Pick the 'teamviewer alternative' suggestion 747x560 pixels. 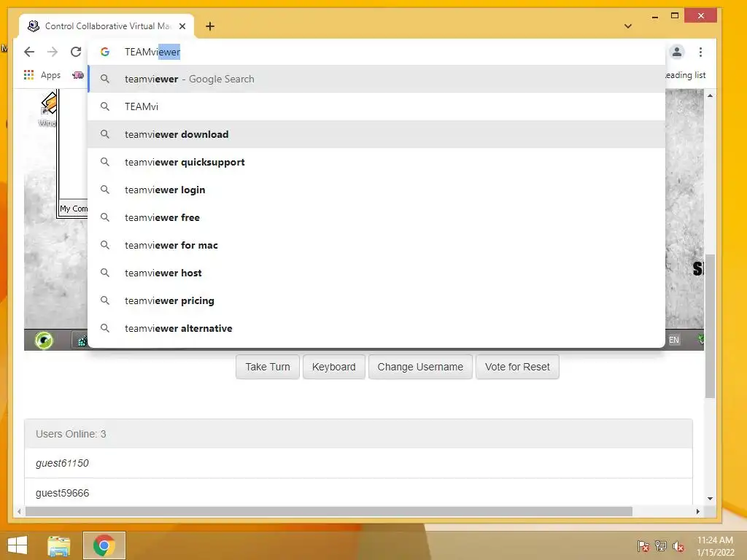[x=376, y=328]
